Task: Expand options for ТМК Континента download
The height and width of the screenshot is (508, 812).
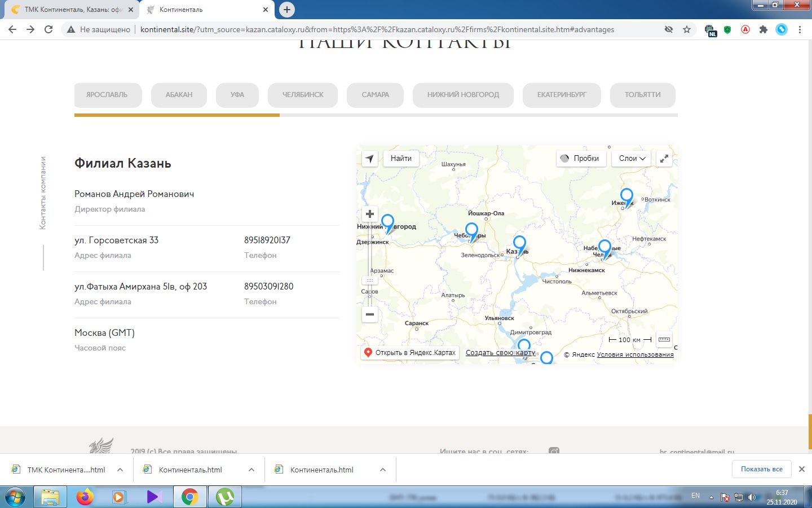Action: pyautogui.click(x=120, y=470)
